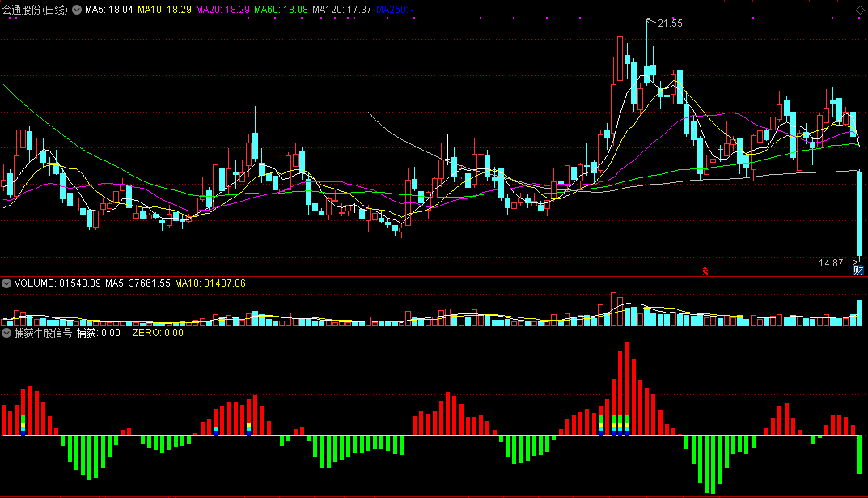Expand the main chart indicator dropdown arrow
Viewport: 868px width, 498px height.
coord(77,10)
